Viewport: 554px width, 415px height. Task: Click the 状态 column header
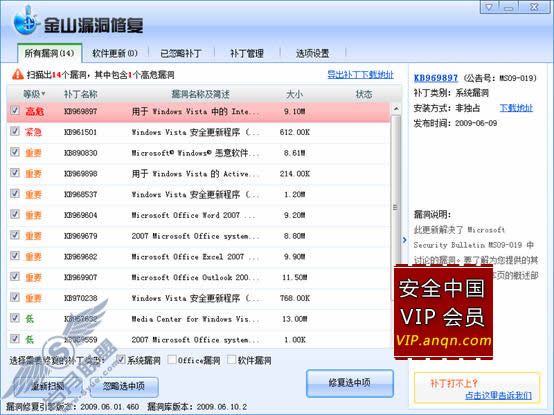click(364, 94)
